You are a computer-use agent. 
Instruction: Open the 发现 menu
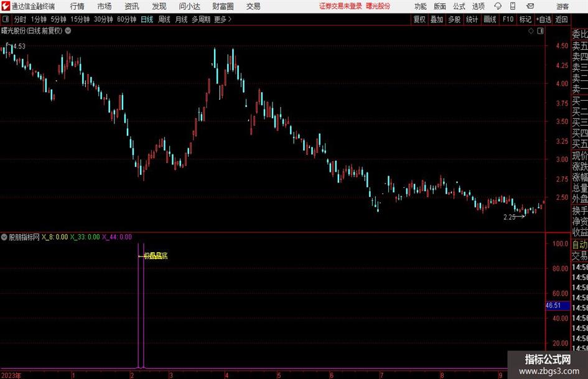[x=159, y=6]
